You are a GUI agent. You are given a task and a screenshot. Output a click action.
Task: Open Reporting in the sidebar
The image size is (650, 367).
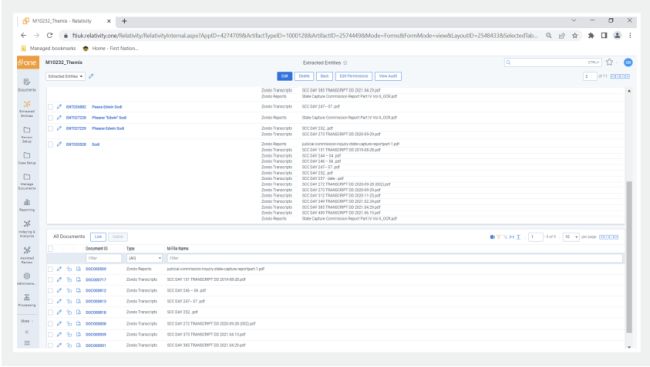pos(27,205)
